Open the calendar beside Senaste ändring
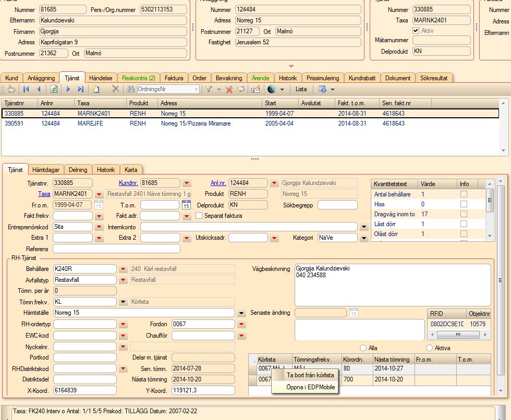The image size is (511, 420). coord(354,313)
